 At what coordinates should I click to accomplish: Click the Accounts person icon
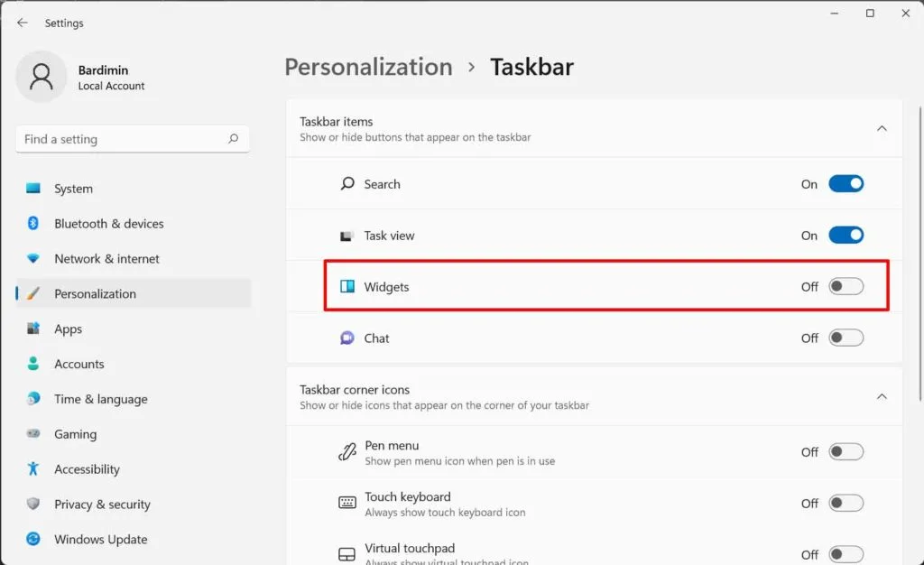click(x=33, y=364)
